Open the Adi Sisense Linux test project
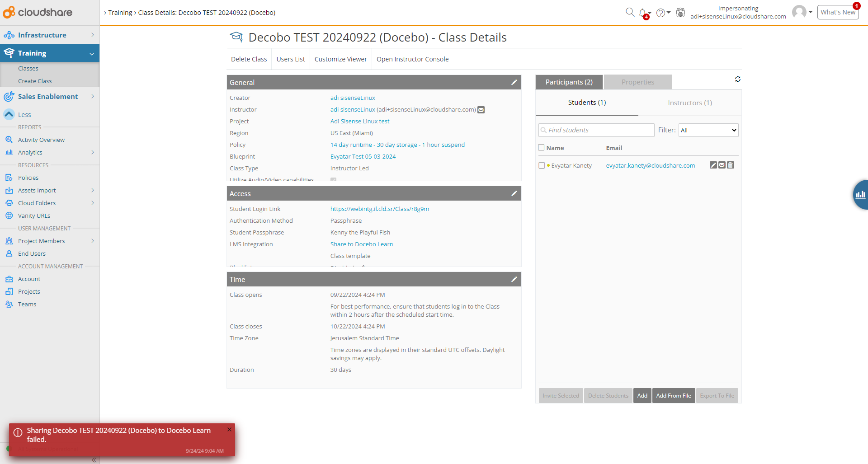 (x=360, y=121)
